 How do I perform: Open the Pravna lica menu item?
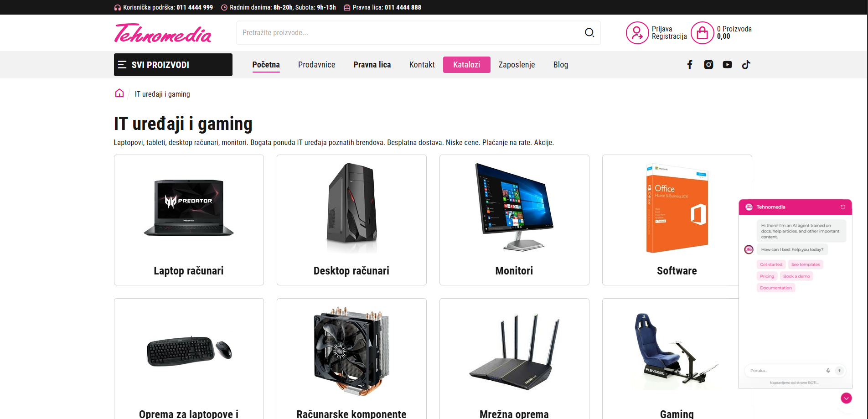tap(372, 64)
